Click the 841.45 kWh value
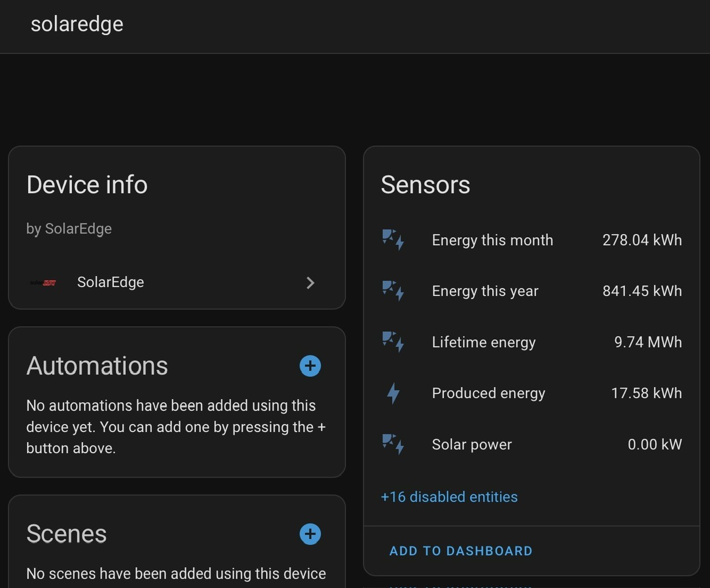 642,291
